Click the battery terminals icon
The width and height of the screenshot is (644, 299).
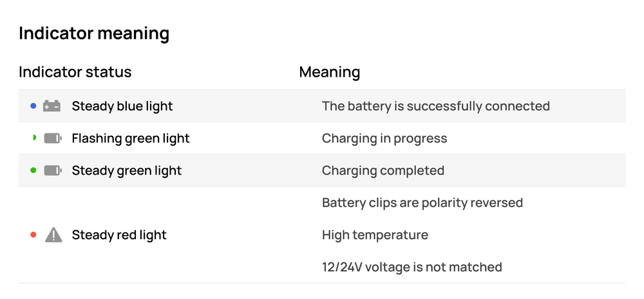click(x=52, y=106)
